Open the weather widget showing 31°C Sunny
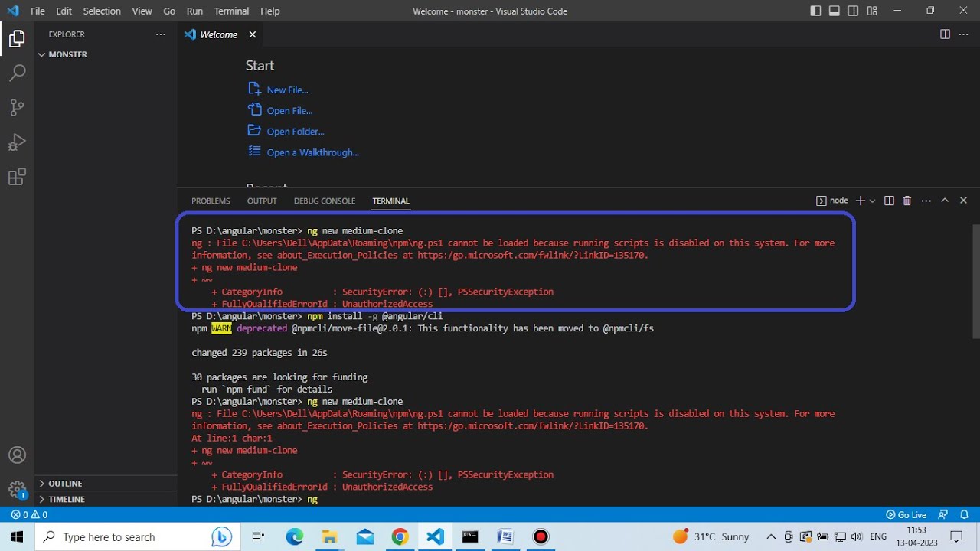 pyautogui.click(x=711, y=536)
